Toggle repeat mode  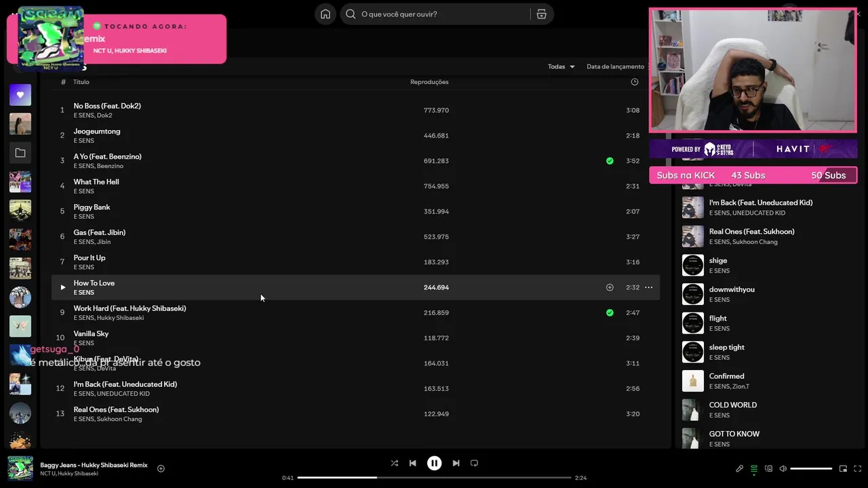(474, 464)
